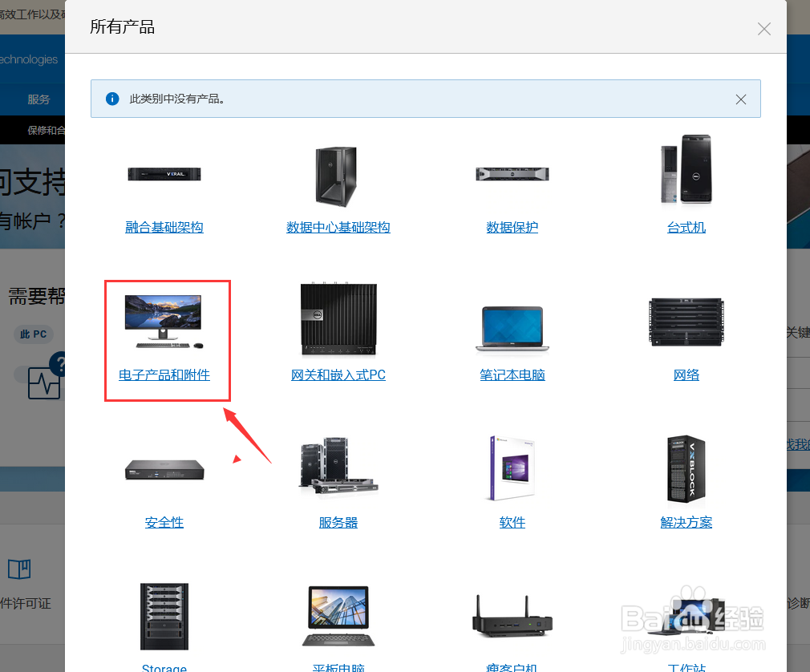Screen dimensions: 810x672
Task: Click the workstation computer image
Action: pos(686,616)
